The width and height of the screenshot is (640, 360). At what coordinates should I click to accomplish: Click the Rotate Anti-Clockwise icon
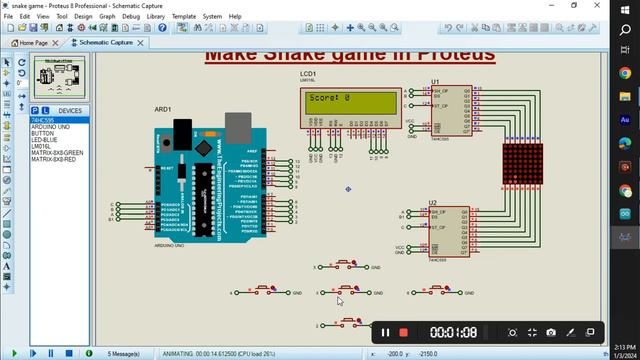coord(22,73)
